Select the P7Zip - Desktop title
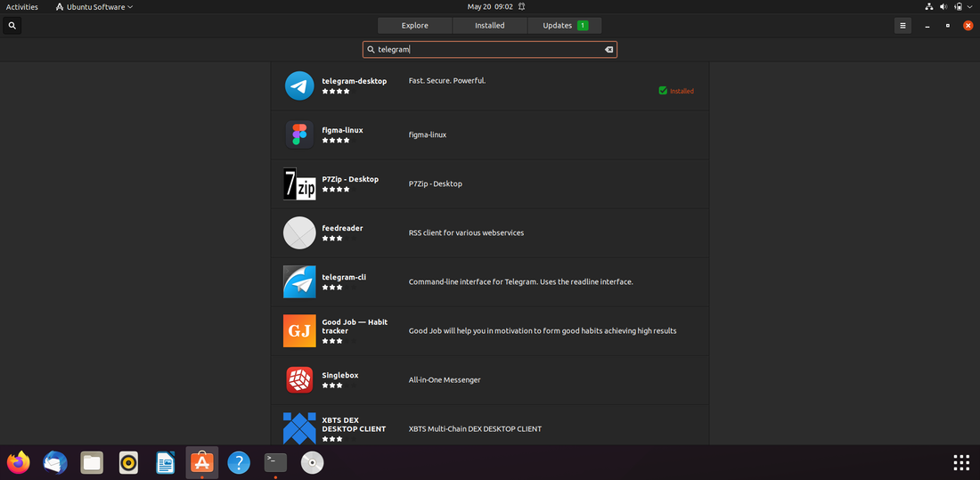This screenshot has height=480, width=980. (x=351, y=179)
